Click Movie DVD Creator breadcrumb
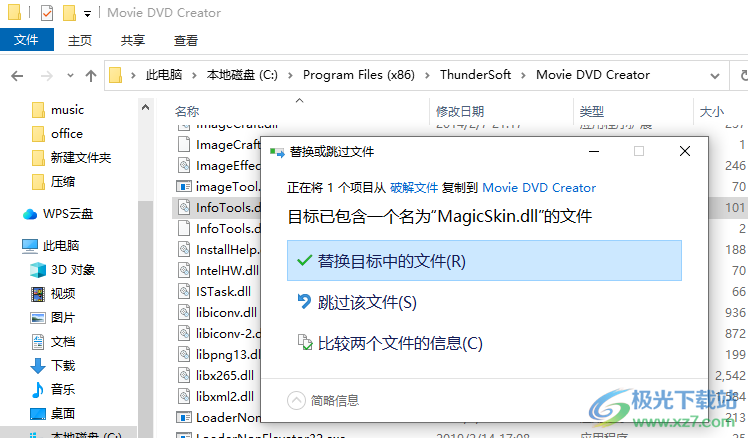Image resolution: width=748 pixels, height=438 pixels. point(593,75)
